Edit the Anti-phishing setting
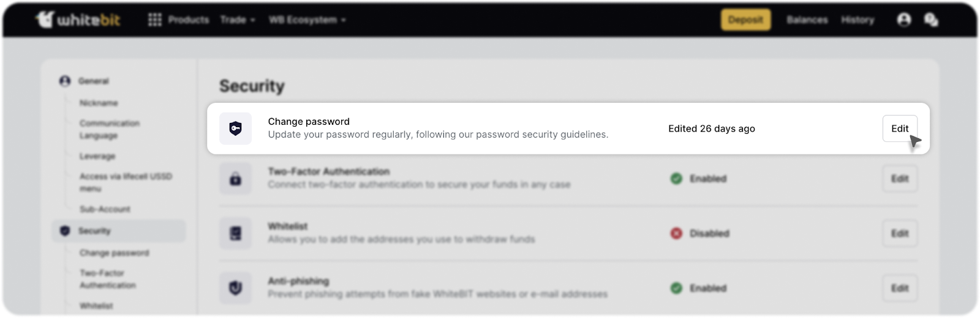The width and height of the screenshot is (980, 318). [899, 287]
